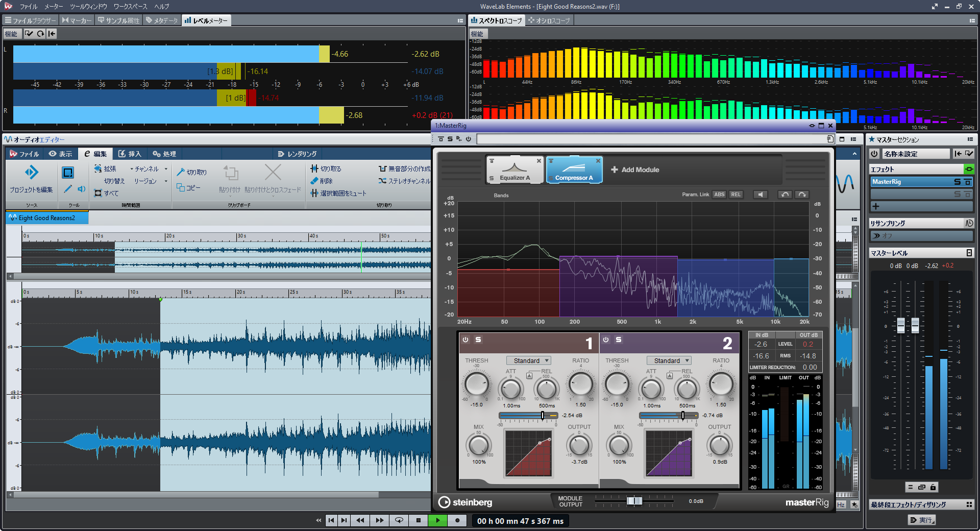Click the Render (実行) button in Master Section

[922, 520]
